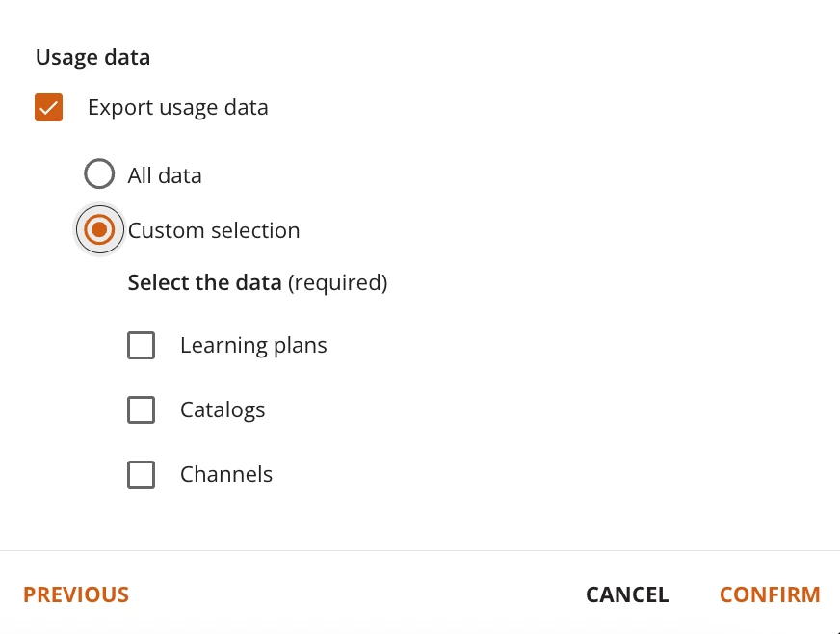
Task: Check the Catalogs checkbox
Action: pyautogui.click(x=142, y=409)
